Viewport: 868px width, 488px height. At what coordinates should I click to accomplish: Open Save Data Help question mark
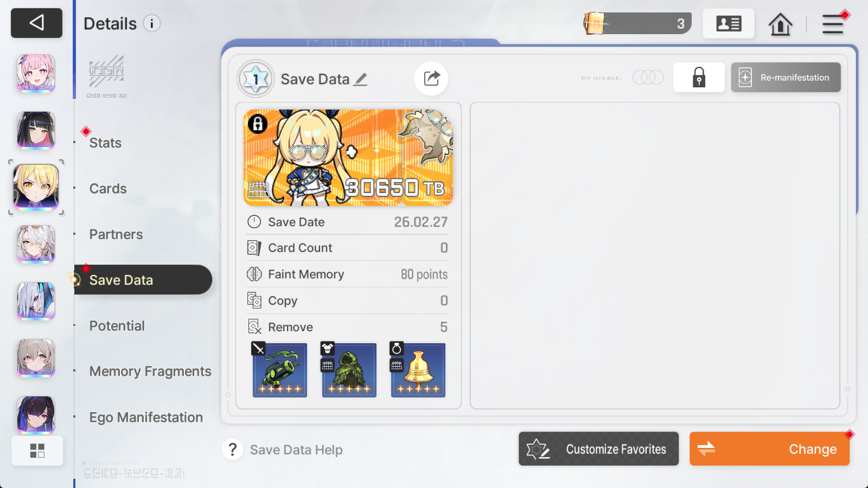pos(233,450)
